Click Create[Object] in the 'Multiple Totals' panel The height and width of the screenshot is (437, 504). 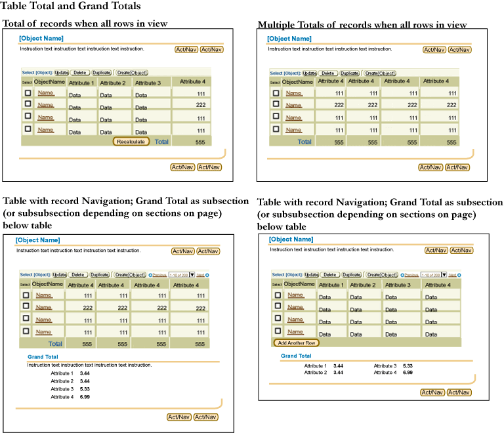coord(380,73)
